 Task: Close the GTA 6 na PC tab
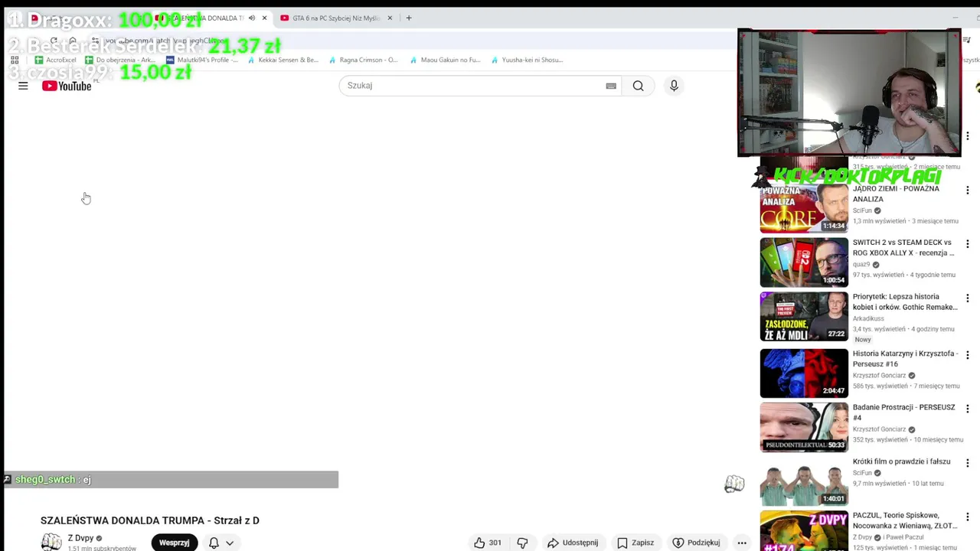[390, 18]
